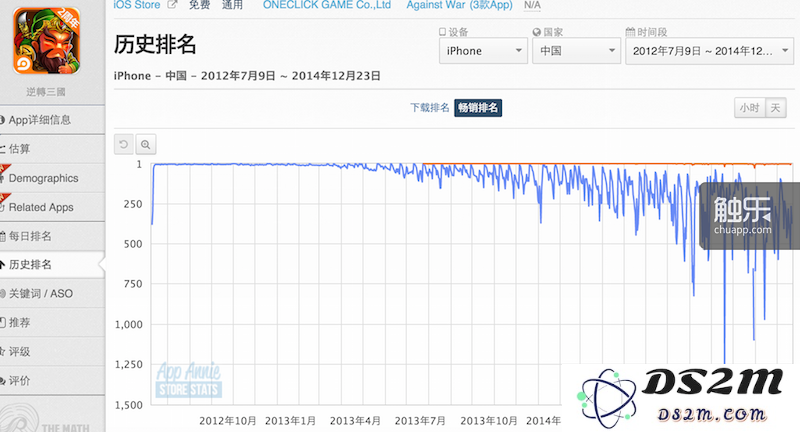Click the magnifier zoom icon
The height and width of the screenshot is (432, 800).
pyautogui.click(x=145, y=144)
